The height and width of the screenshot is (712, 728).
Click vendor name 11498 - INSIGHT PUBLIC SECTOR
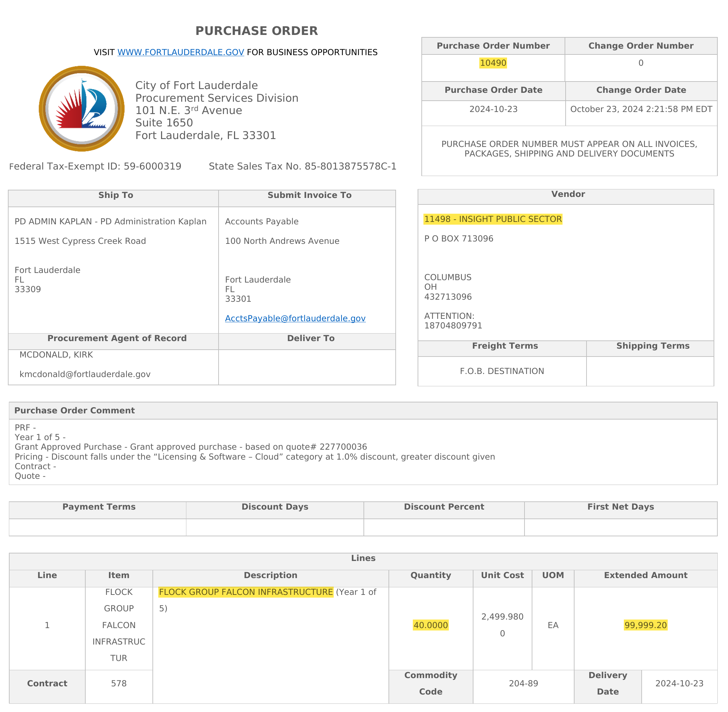click(x=493, y=219)
